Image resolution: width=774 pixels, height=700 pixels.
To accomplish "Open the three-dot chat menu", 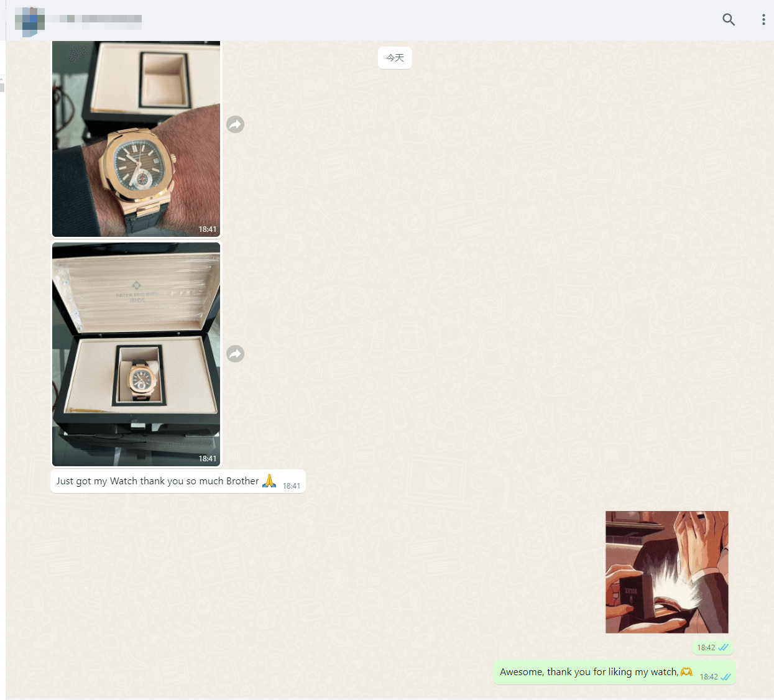I will 763,19.
